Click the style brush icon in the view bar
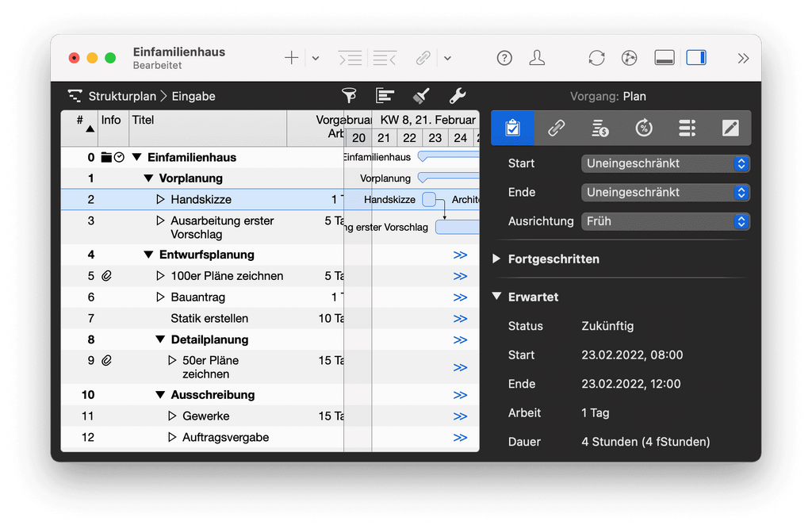The height and width of the screenshot is (529, 812). point(420,95)
